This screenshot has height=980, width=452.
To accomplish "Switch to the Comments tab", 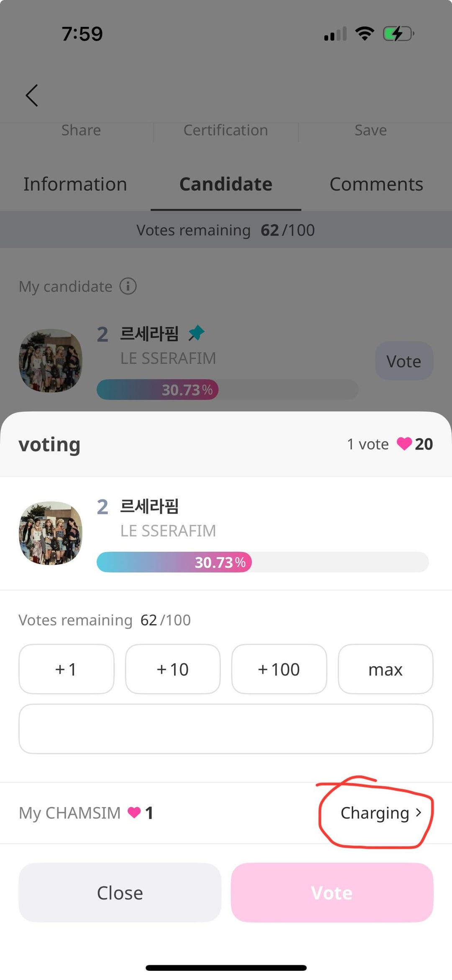I will tap(376, 184).
